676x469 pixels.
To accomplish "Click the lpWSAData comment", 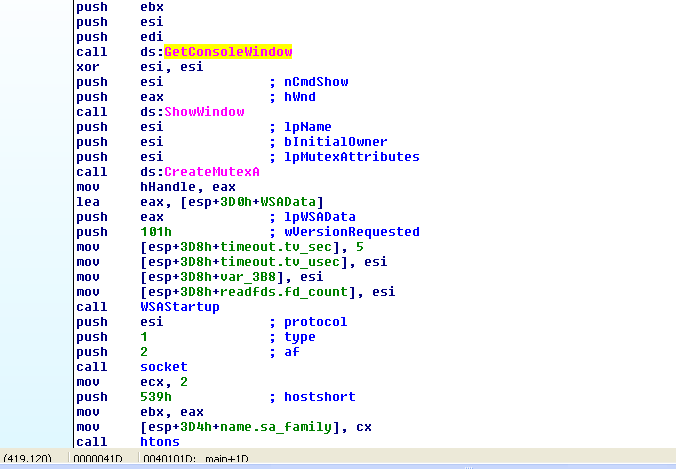I will (319, 217).
